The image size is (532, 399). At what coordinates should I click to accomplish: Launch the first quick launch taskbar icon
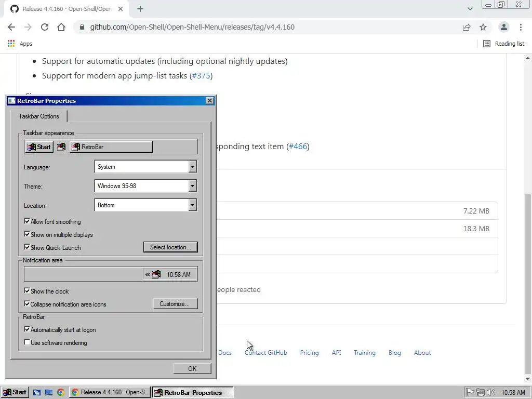click(x=37, y=393)
